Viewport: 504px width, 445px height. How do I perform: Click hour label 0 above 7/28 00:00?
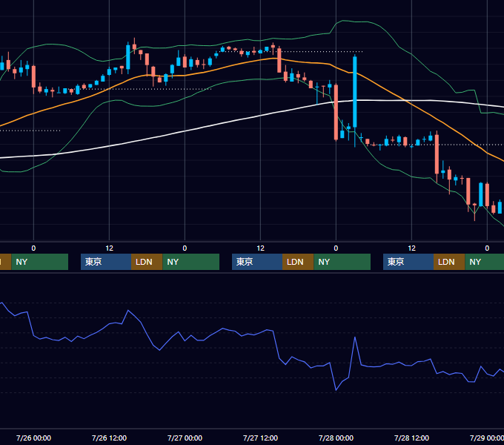tap(336, 248)
